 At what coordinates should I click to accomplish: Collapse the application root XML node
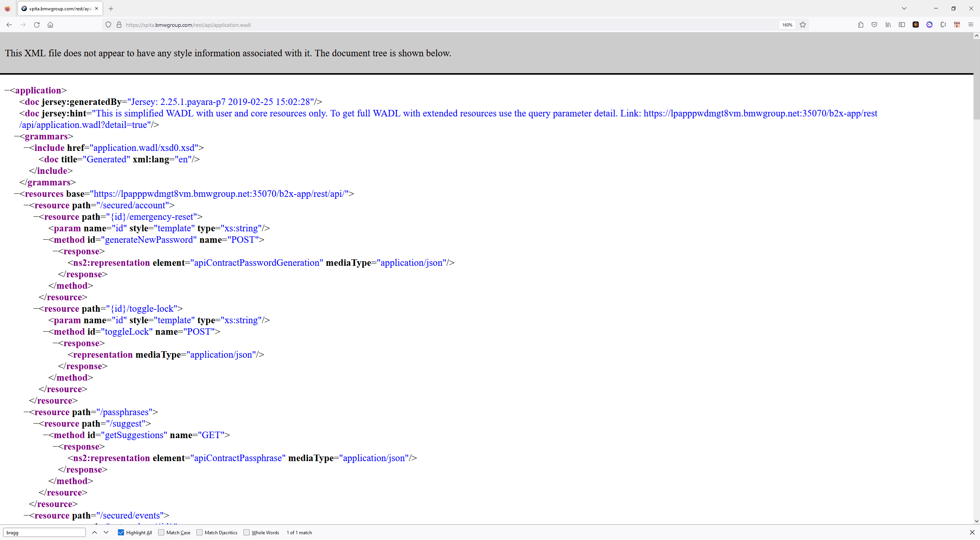[7, 90]
